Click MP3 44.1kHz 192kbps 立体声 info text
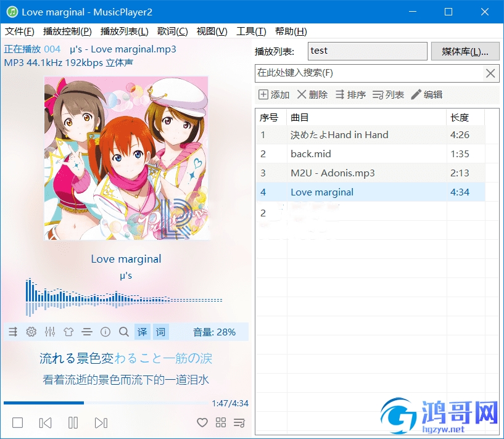The height and width of the screenshot is (439, 504). tap(68, 62)
